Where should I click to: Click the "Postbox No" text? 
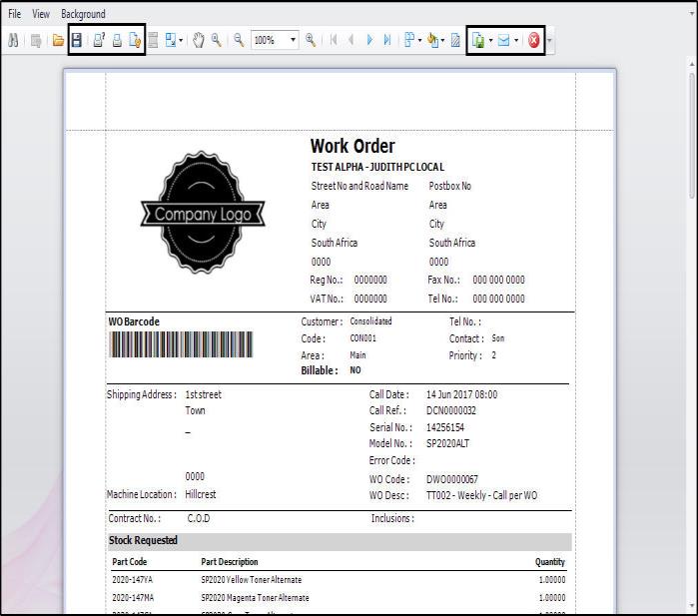(450, 186)
